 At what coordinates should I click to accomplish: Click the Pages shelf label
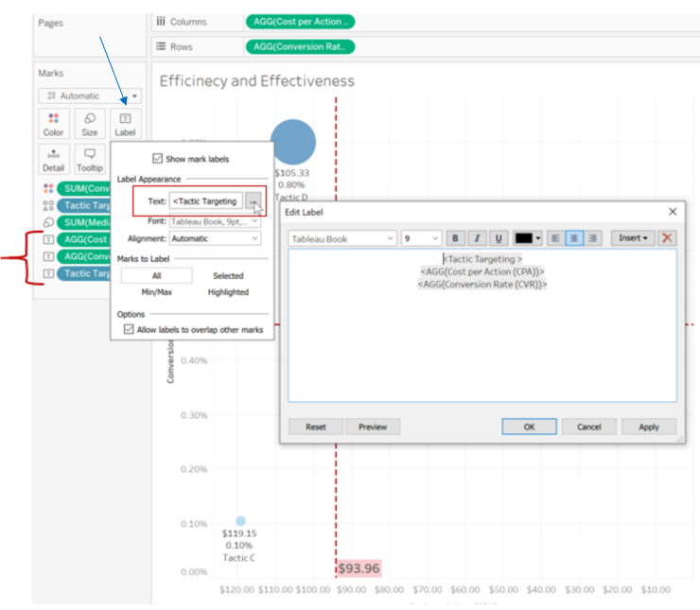[50, 23]
